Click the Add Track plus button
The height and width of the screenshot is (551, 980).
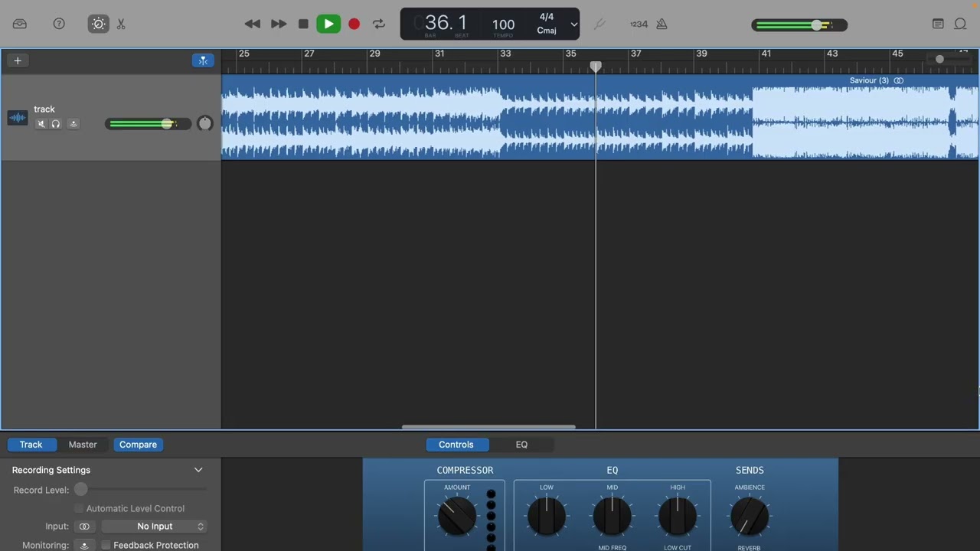click(18, 60)
